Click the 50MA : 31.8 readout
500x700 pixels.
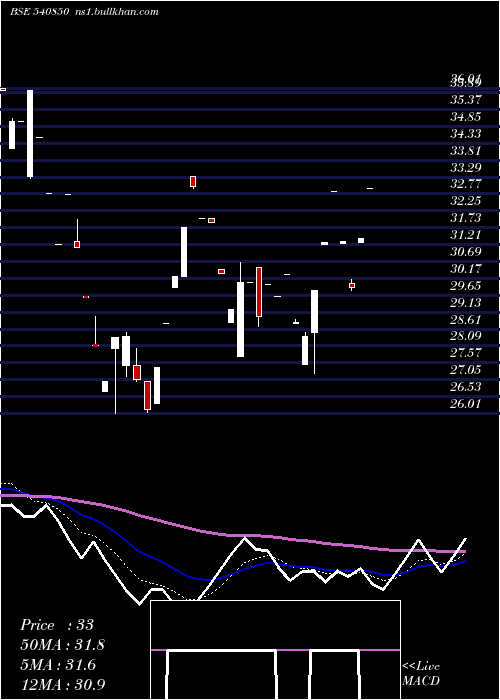coord(63,645)
